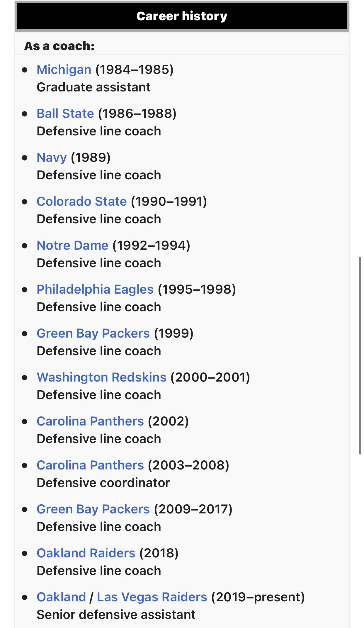The width and height of the screenshot is (364, 628).
Task: Follow the Washington Redskins link
Action: (102, 377)
